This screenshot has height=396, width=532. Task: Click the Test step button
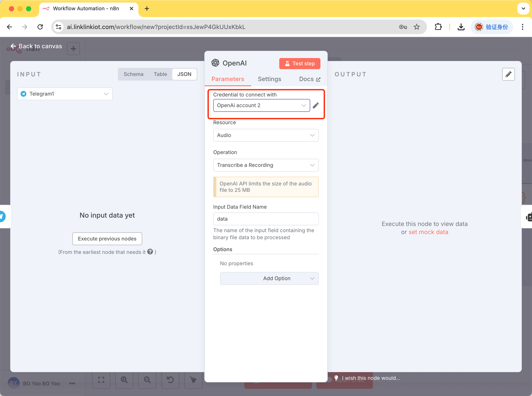pos(299,63)
